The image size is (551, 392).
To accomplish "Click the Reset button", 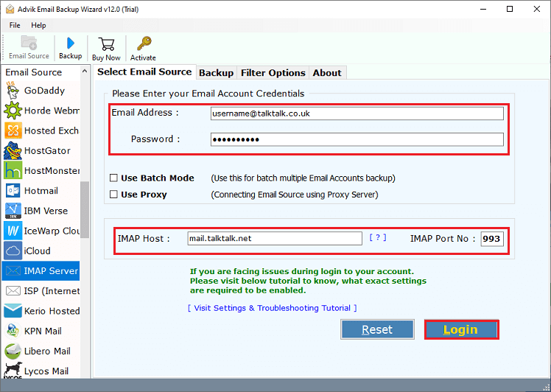I will point(377,329).
